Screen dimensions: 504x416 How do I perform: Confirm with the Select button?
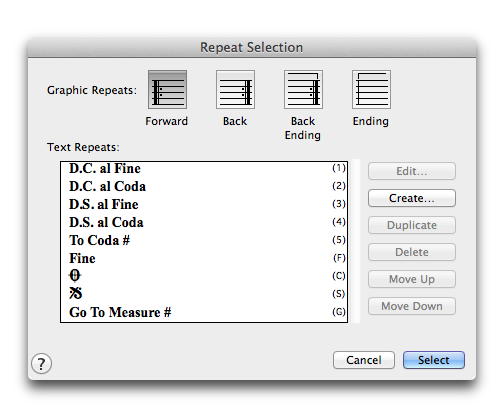(x=434, y=360)
